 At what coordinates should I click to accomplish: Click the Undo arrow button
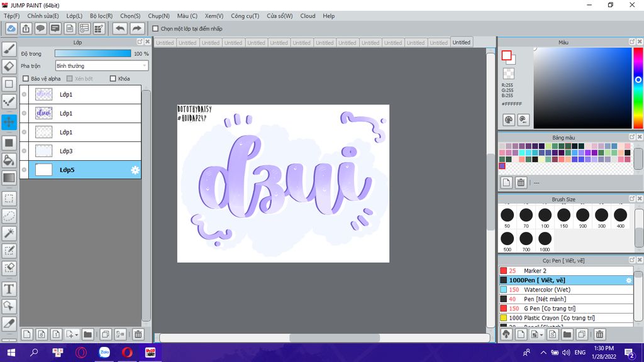[x=120, y=29]
